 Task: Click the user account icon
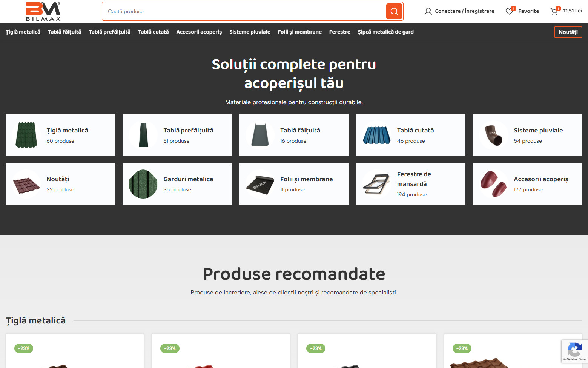click(428, 11)
